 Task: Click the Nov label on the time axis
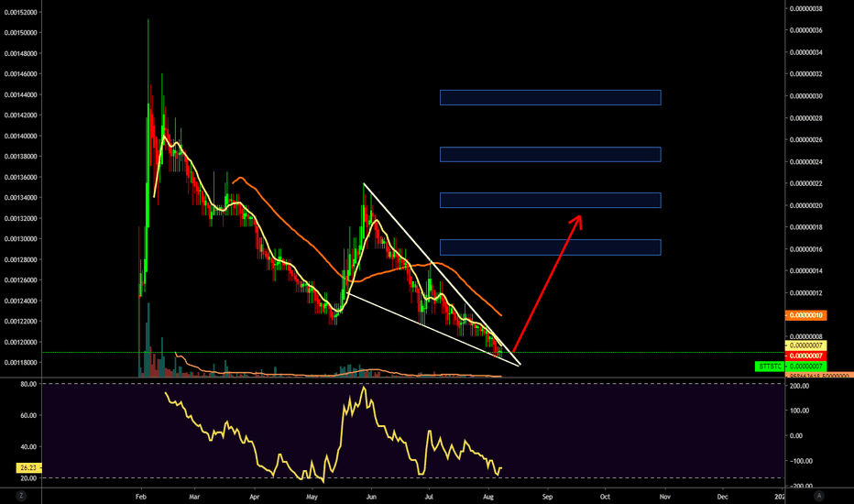coord(664,497)
